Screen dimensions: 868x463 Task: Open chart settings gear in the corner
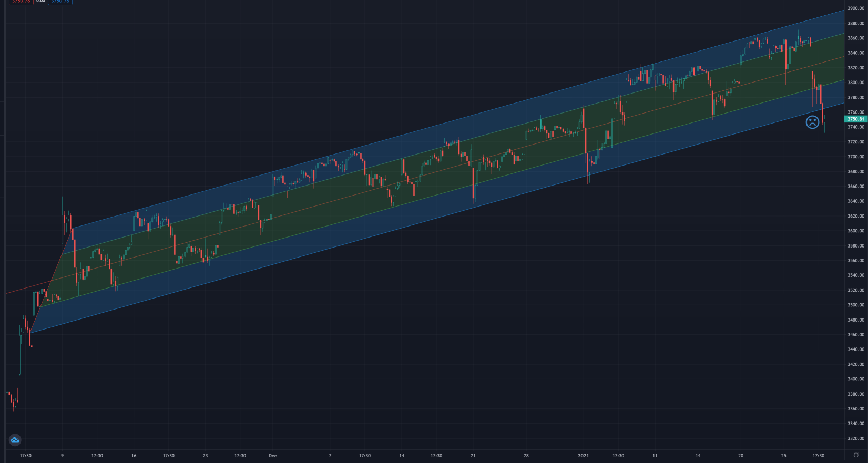[x=856, y=455]
